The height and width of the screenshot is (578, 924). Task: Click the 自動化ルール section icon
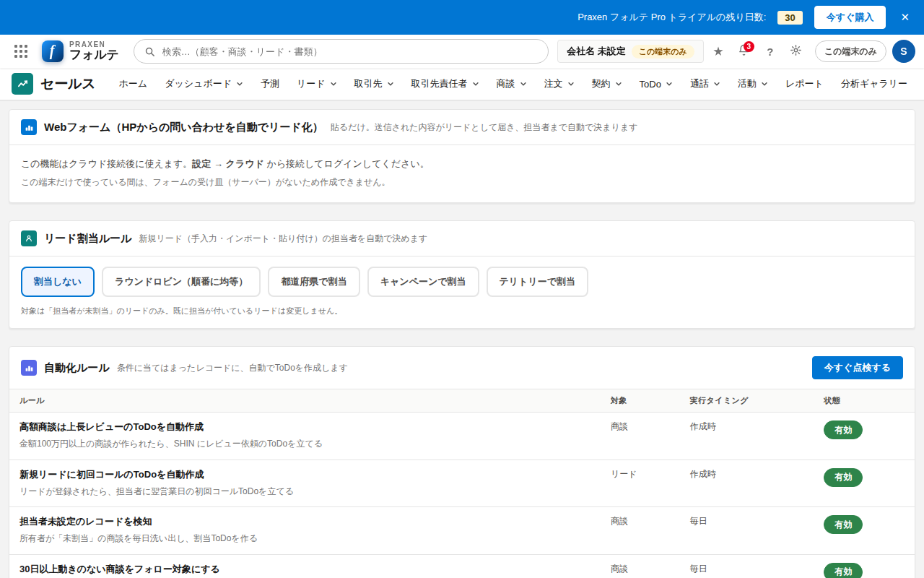tap(29, 368)
